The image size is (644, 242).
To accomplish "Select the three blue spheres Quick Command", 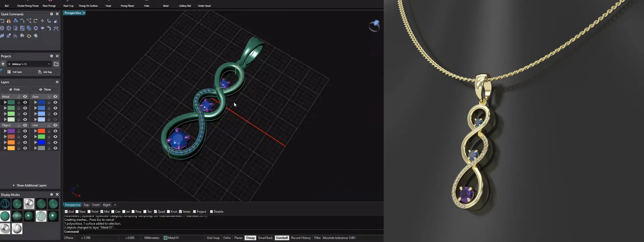I will [15, 21].
